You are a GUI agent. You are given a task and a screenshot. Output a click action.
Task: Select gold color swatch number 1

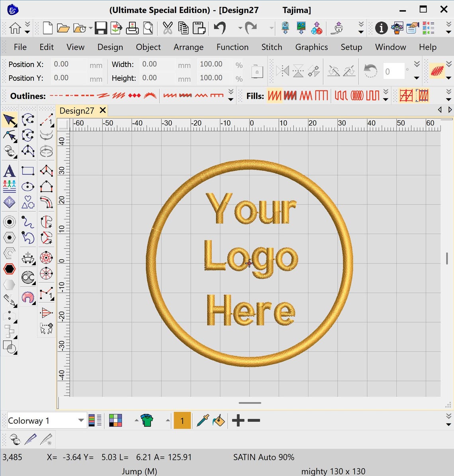182,421
